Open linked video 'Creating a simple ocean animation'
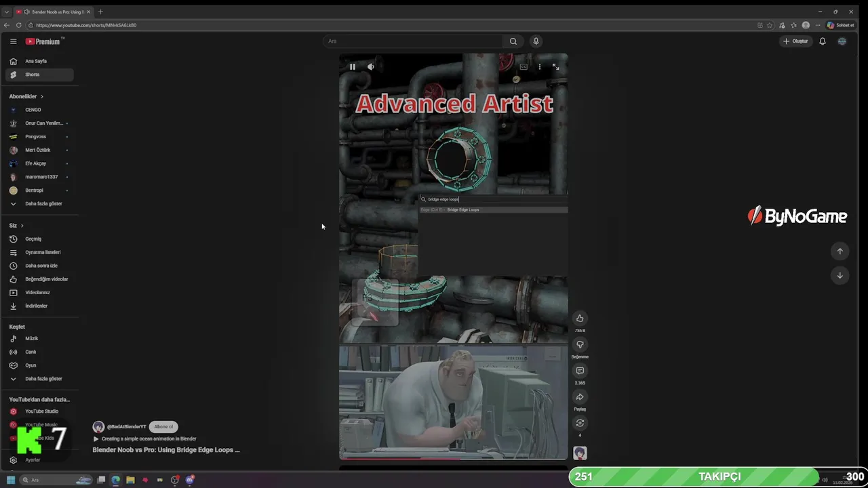 tap(149, 439)
